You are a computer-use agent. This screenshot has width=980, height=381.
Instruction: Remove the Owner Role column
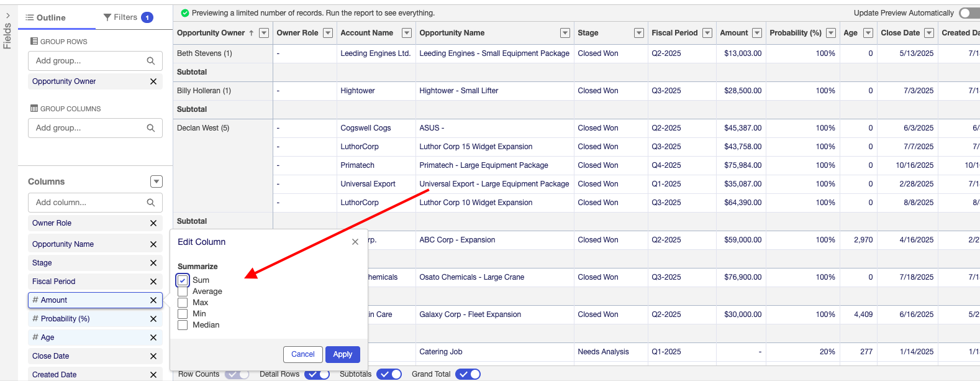153,223
